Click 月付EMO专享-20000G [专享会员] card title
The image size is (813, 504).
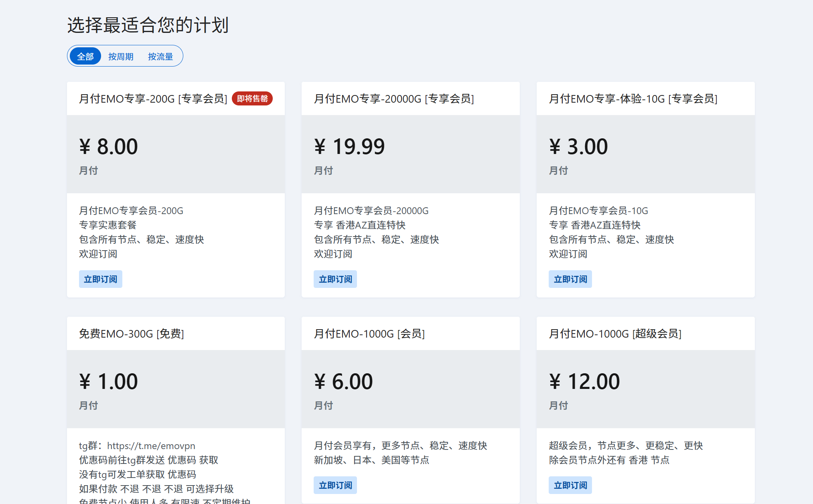click(393, 99)
